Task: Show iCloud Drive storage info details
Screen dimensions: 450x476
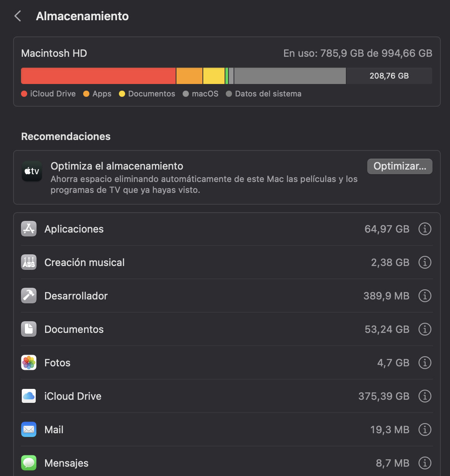Action: (425, 396)
